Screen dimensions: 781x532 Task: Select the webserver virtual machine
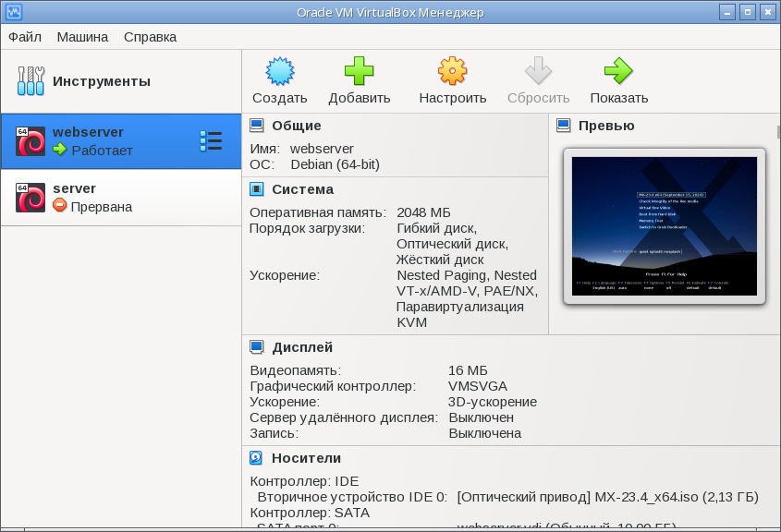121,141
